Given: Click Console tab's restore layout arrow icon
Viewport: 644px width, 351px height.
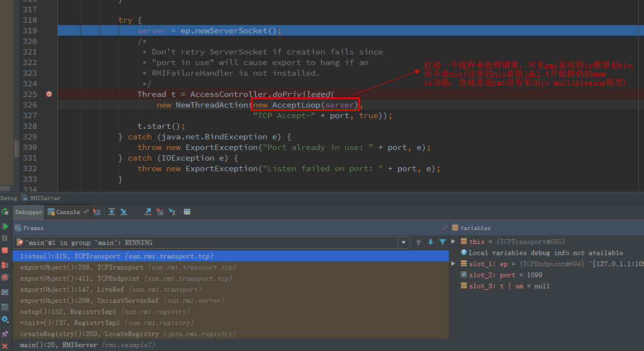Looking at the screenshot, I should point(86,212).
